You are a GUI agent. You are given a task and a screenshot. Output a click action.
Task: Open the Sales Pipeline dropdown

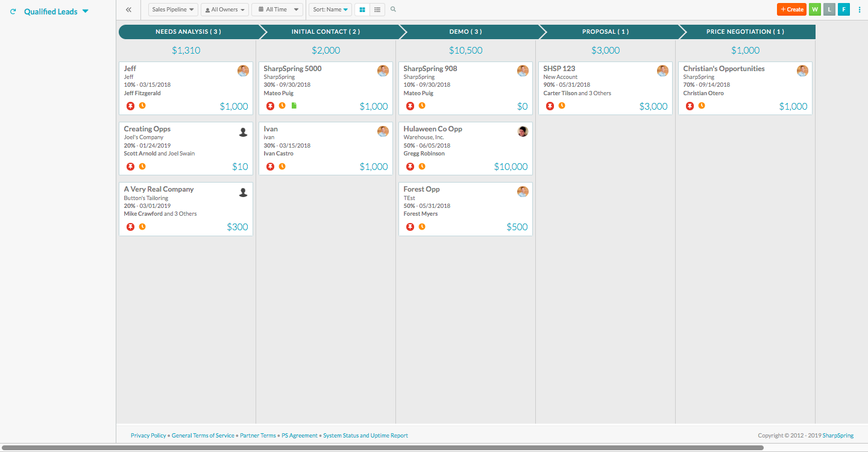172,9
